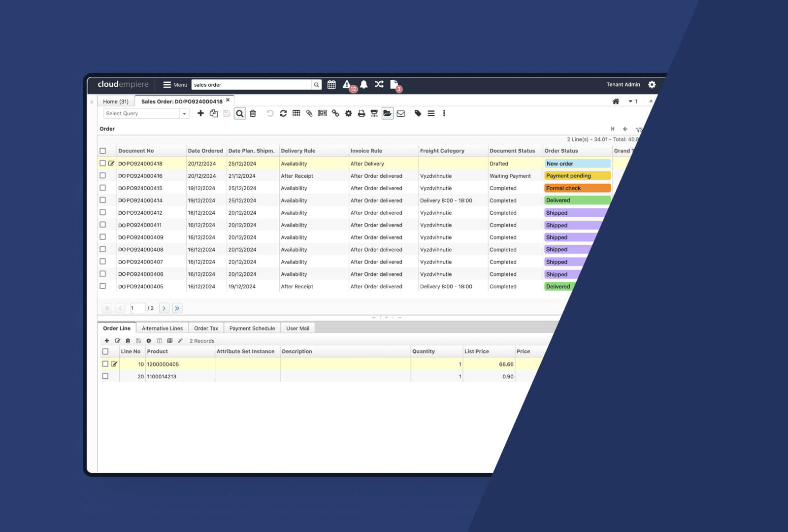
Task: Click the shuffle arrows icon in header
Action: [379, 84]
